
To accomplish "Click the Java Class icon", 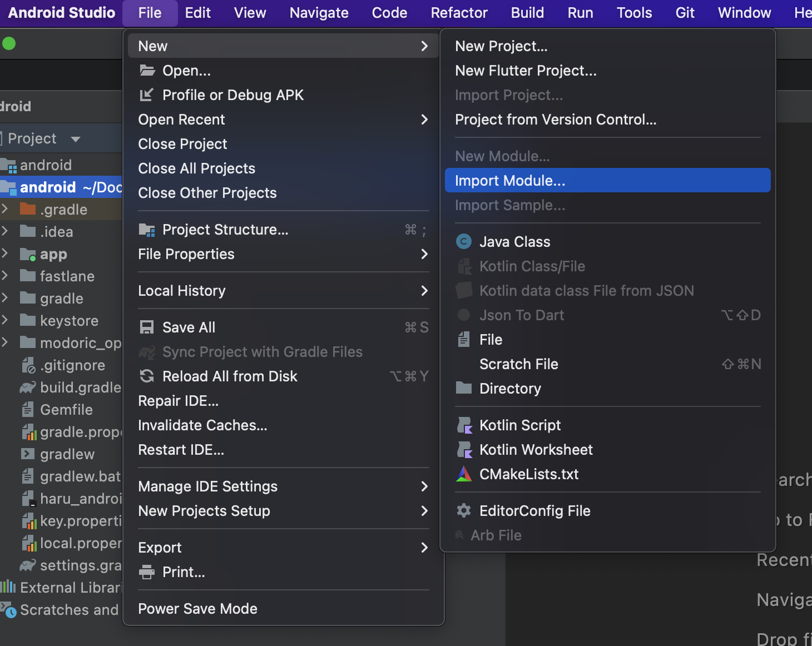I will pyautogui.click(x=463, y=242).
